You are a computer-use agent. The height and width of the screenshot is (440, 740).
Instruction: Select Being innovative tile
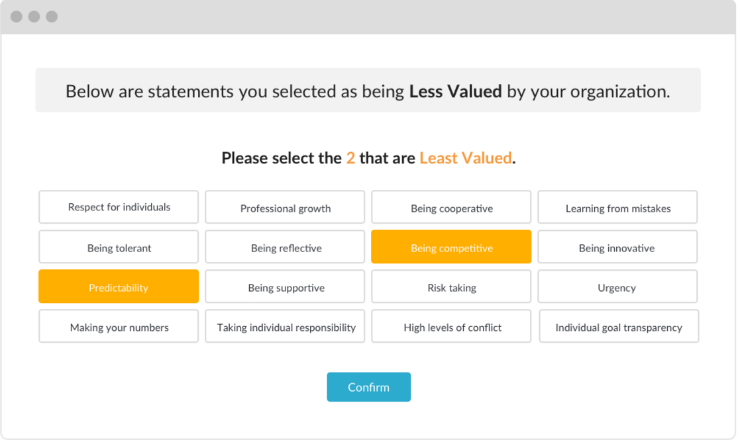pyautogui.click(x=617, y=246)
